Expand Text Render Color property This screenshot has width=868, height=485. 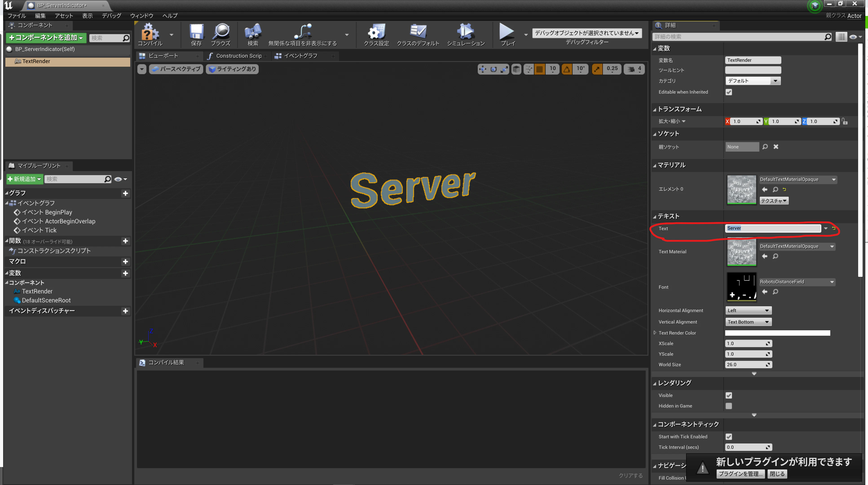click(655, 333)
